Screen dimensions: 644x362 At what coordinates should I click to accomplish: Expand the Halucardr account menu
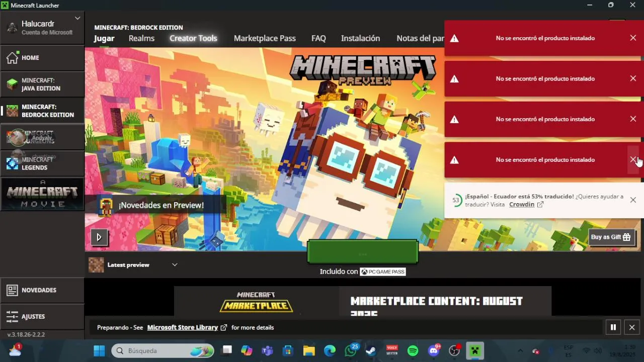coord(42,28)
